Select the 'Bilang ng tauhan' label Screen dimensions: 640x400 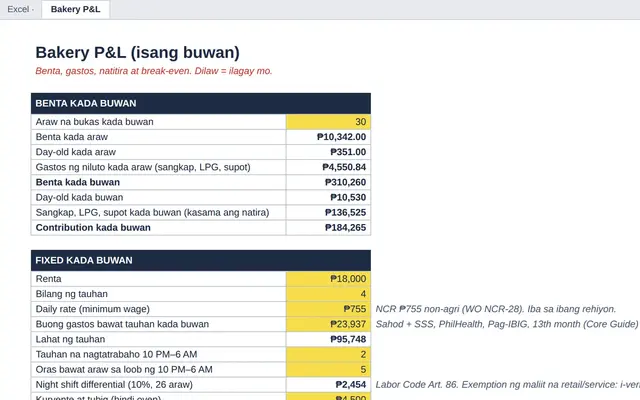pos(72,294)
